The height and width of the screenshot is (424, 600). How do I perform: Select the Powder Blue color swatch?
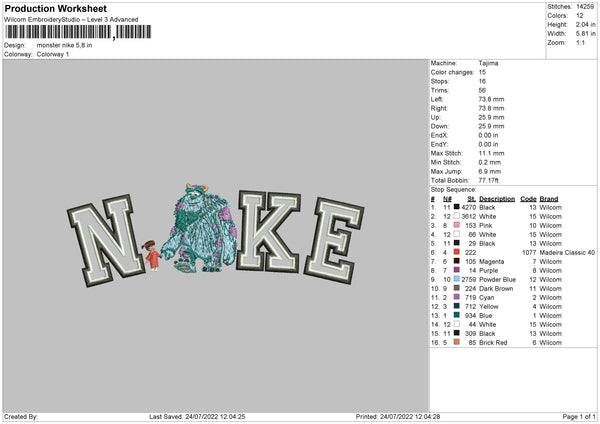pos(457,279)
